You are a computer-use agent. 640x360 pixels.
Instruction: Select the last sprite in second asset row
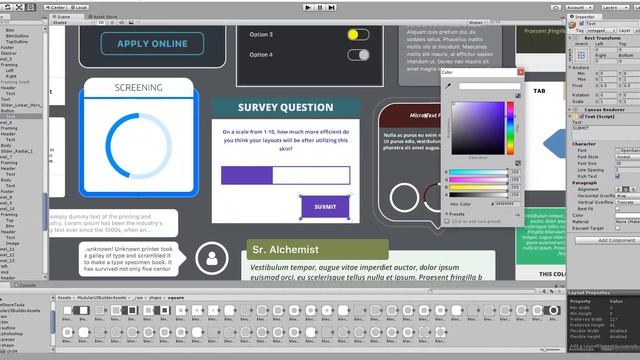(440, 332)
